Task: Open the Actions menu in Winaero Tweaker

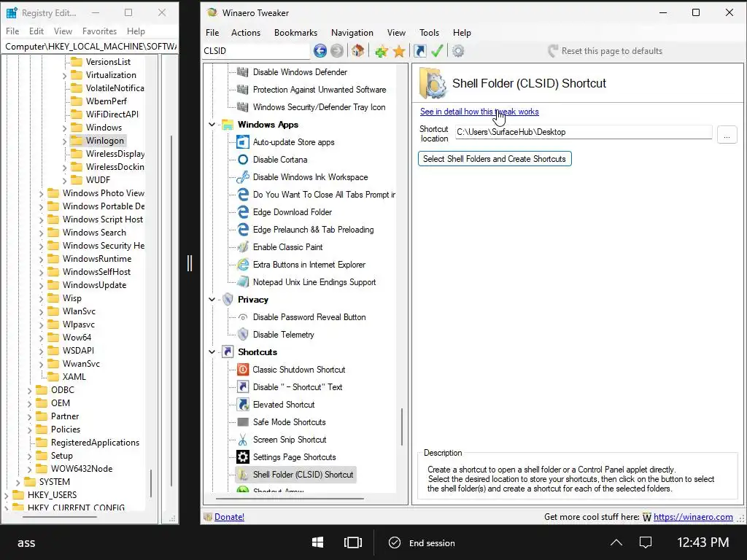Action: (246, 32)
